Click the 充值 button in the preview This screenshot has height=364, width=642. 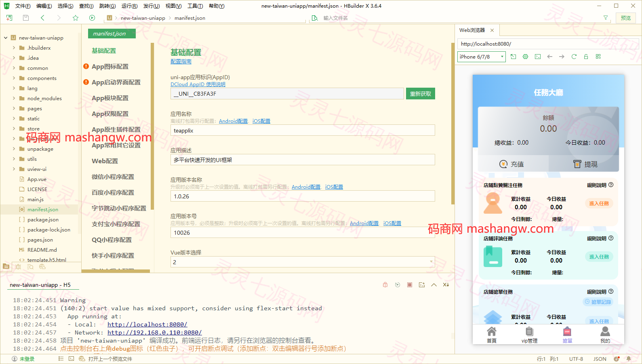coord(511,164)
